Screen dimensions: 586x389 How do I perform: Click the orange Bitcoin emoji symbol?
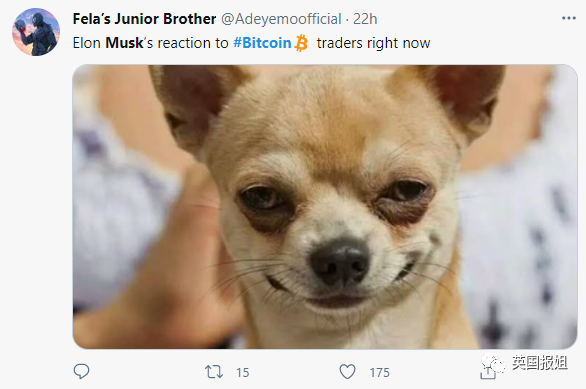point(301,43)
